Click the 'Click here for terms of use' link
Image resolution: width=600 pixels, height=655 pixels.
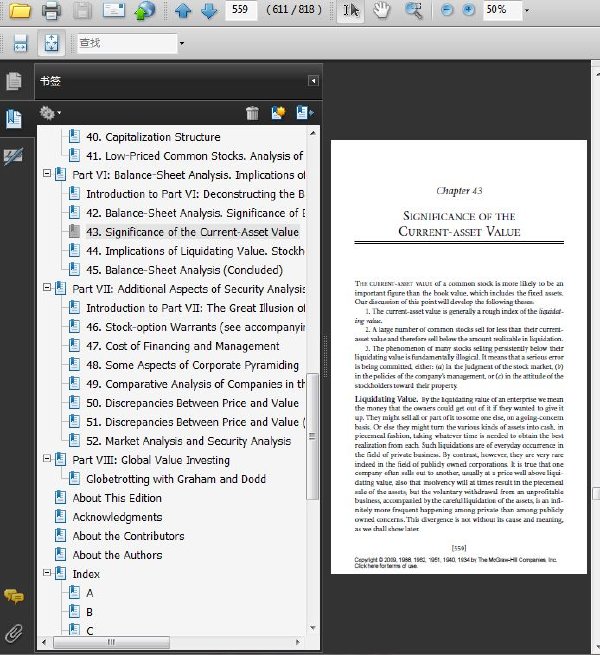(x=386, y=566)
